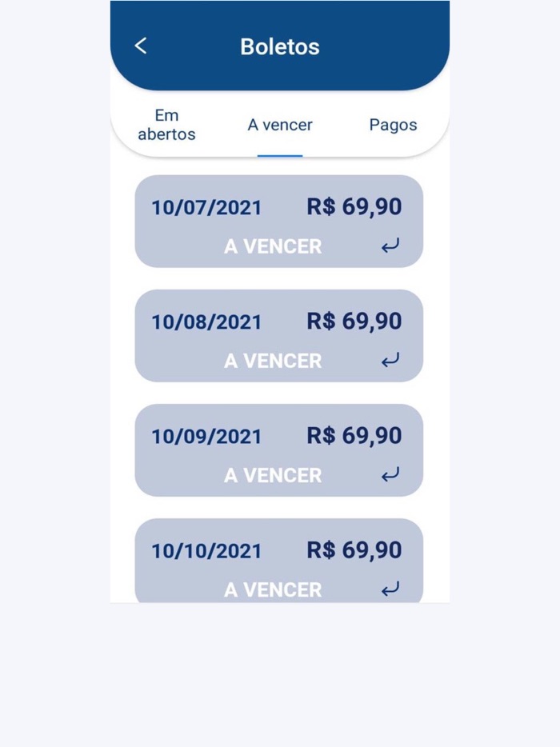Image resolution: width=560 pixels, height=747 pixels.
Task: Click A VENCER status on 10/08/2021 boleto
Action: (273, 361)
